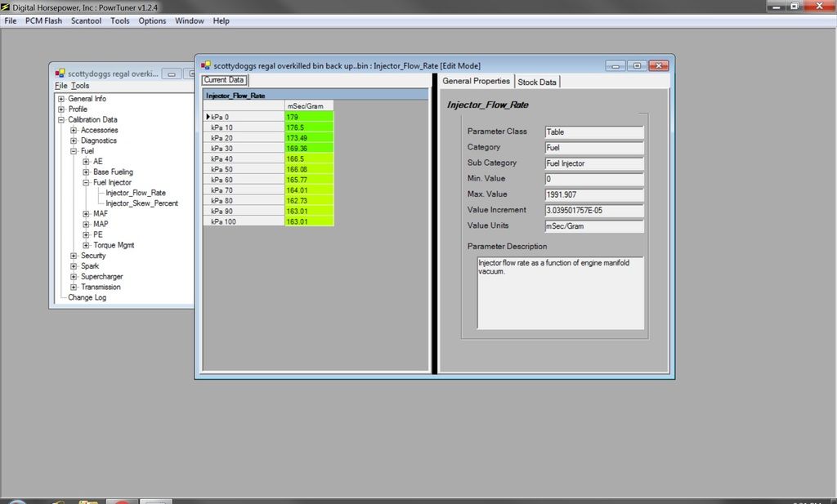Open the Scantool menu
837x504 pixels.
click(x=86, y=20)
